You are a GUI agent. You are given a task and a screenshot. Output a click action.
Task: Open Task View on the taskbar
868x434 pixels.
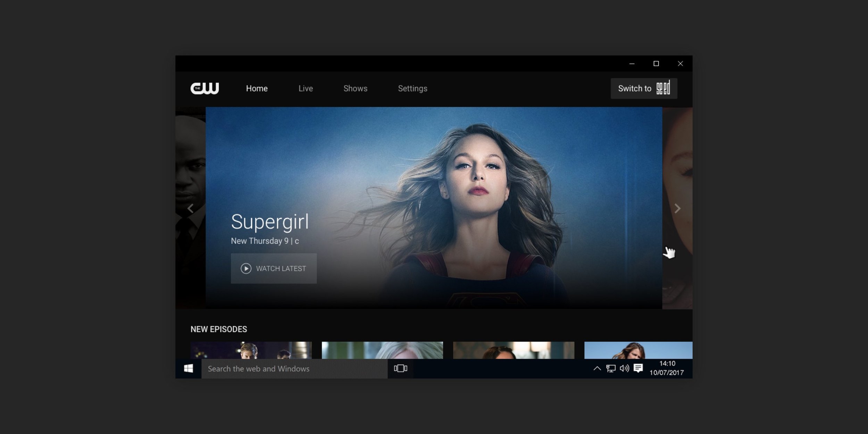[x=400, y=368]
